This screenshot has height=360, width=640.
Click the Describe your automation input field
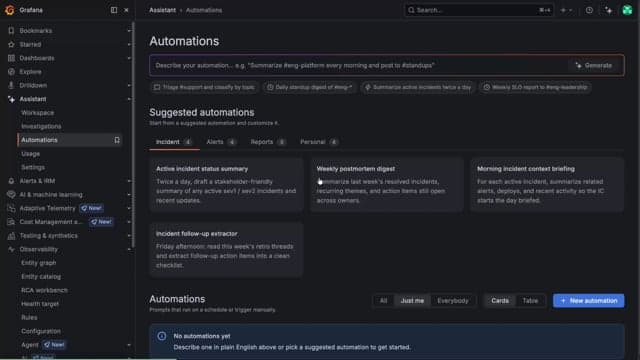359,65
